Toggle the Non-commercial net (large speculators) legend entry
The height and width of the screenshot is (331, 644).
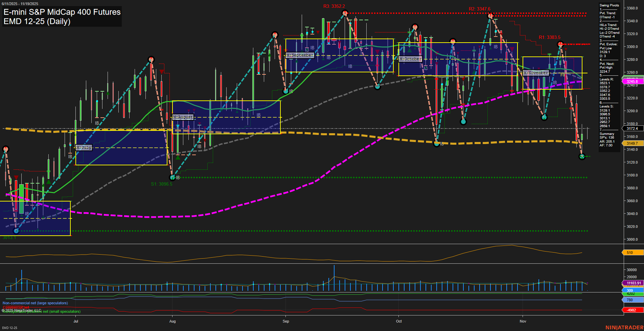pyautogui.click(x=35, y=303)
